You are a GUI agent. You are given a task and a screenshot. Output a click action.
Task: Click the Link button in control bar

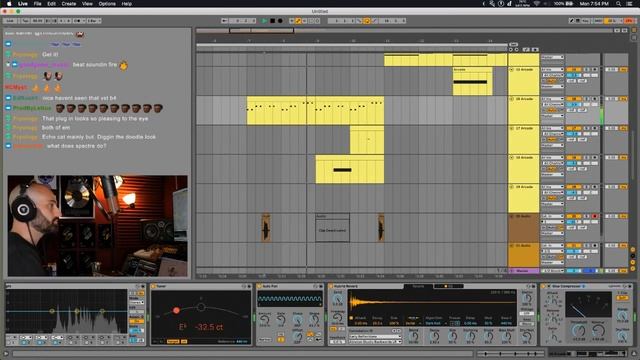coord(10,20)
